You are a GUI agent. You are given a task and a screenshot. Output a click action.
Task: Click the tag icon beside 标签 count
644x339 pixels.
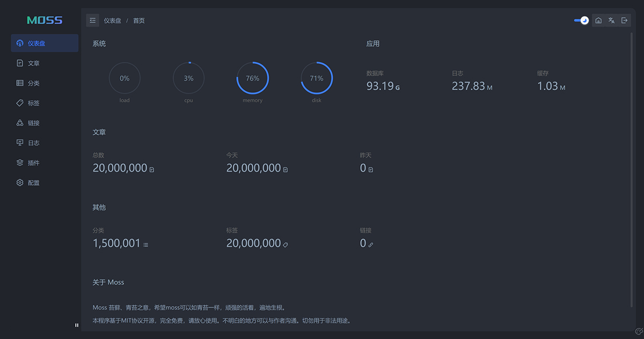(286, 245)
